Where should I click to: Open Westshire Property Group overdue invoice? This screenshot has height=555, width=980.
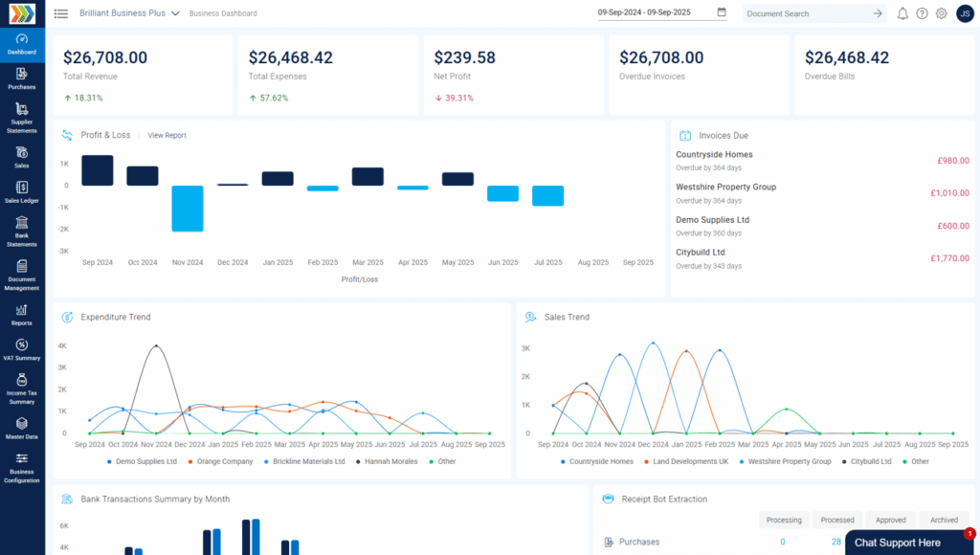click(x=822, y=193)
